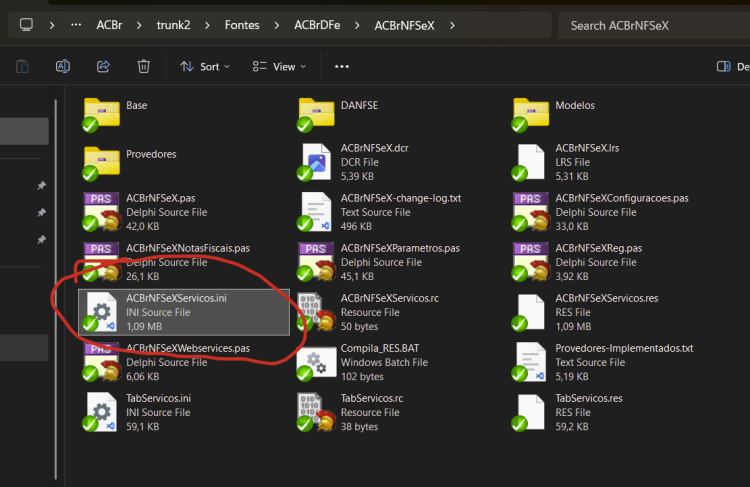Select the ACBrNFSeX.dcr file icon
Viewport: 750px width, 487px height.
316,162
